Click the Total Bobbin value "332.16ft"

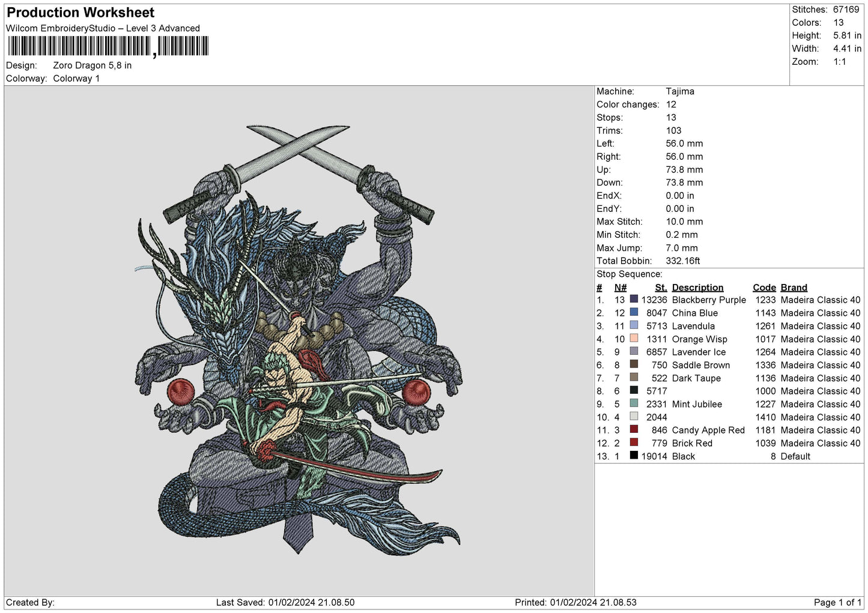(x=683, y=261)
